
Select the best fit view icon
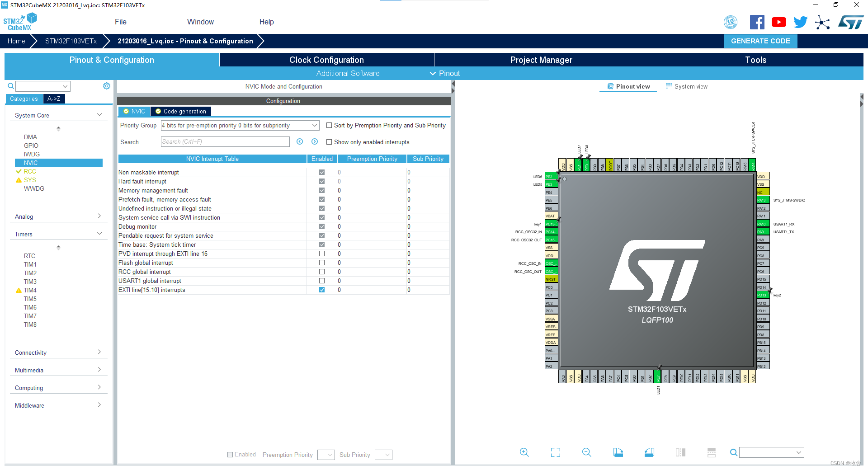556,452
